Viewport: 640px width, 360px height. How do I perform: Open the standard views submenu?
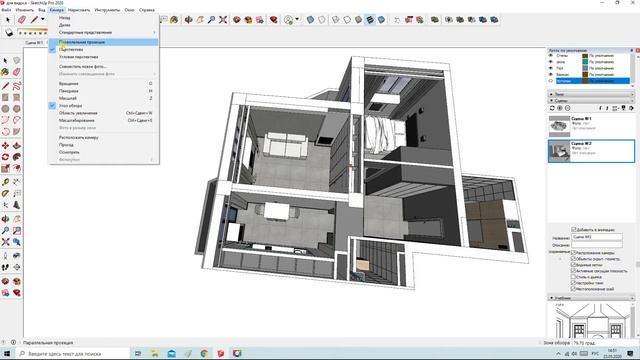[x=104, y=32]
